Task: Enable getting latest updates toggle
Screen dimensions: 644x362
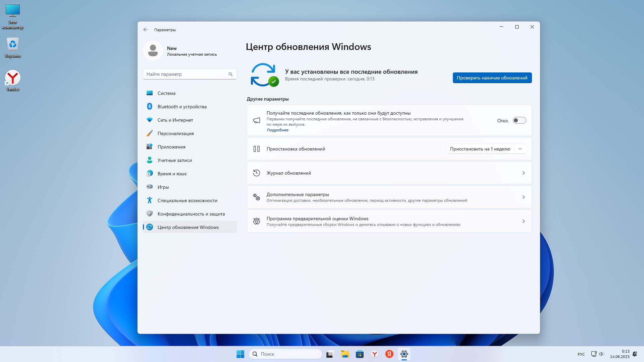Action: coord(519,120)
